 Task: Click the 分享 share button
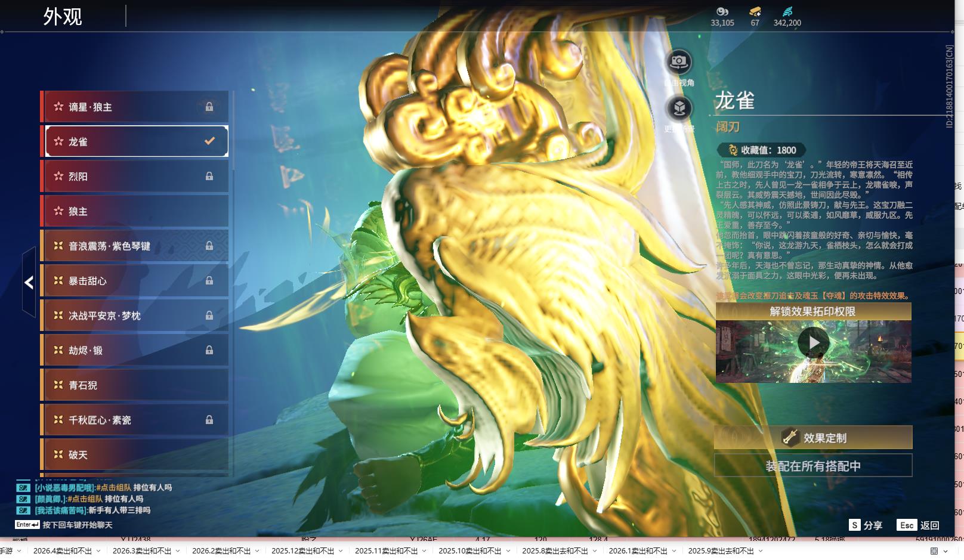coord(866,525)
